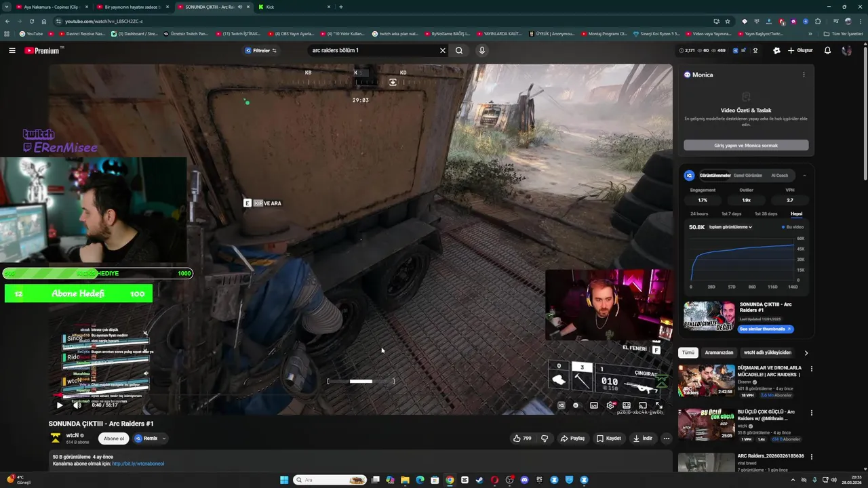
Task: Open options for BU ÜÇLÜ ÇOK GÜÇLÜ video
Action: click(x=811, y=413)
